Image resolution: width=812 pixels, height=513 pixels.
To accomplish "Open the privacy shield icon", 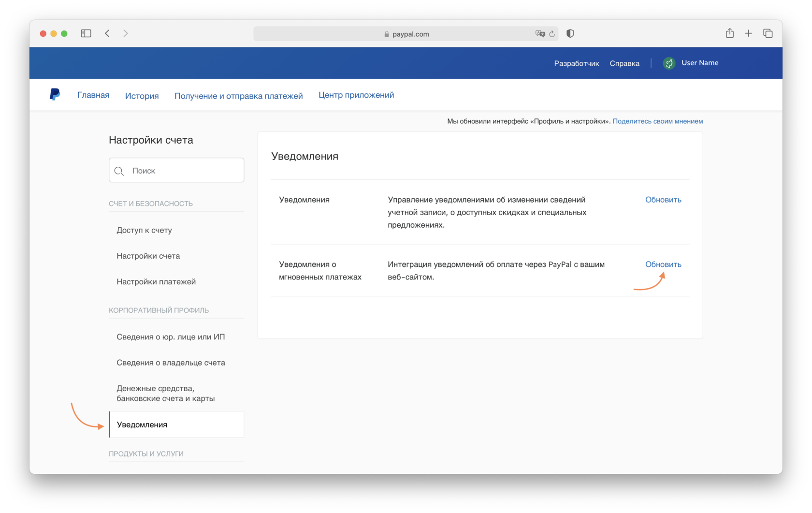I will click(x=570, y=33).
